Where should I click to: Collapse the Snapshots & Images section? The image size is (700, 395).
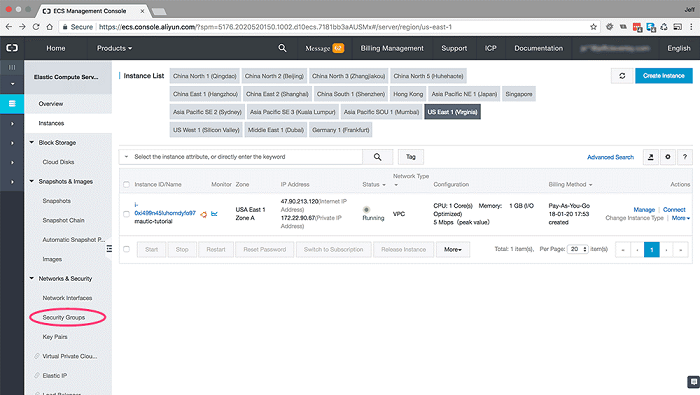[32, 181]
